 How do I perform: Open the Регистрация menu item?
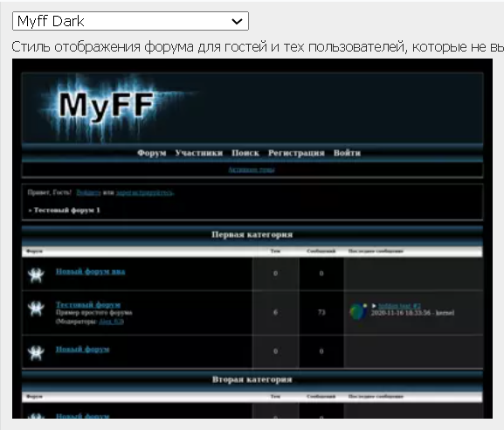[x=296, y=153]
